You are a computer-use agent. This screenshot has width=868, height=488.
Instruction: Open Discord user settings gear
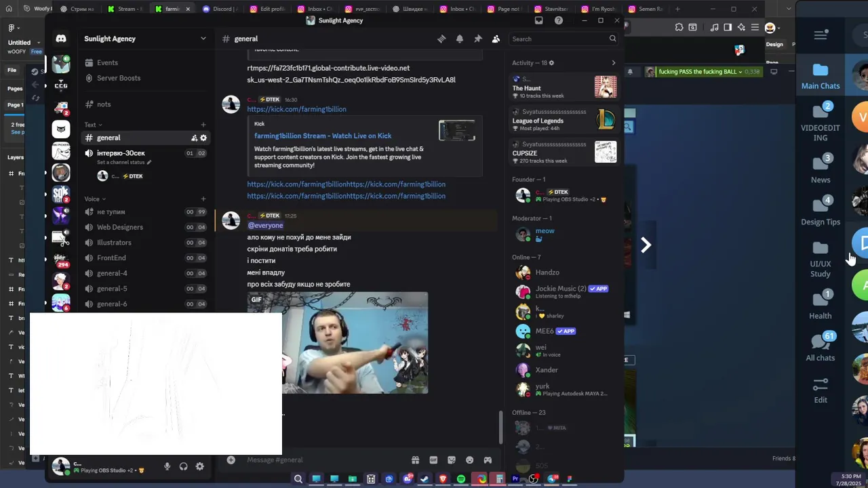(199, 466)
